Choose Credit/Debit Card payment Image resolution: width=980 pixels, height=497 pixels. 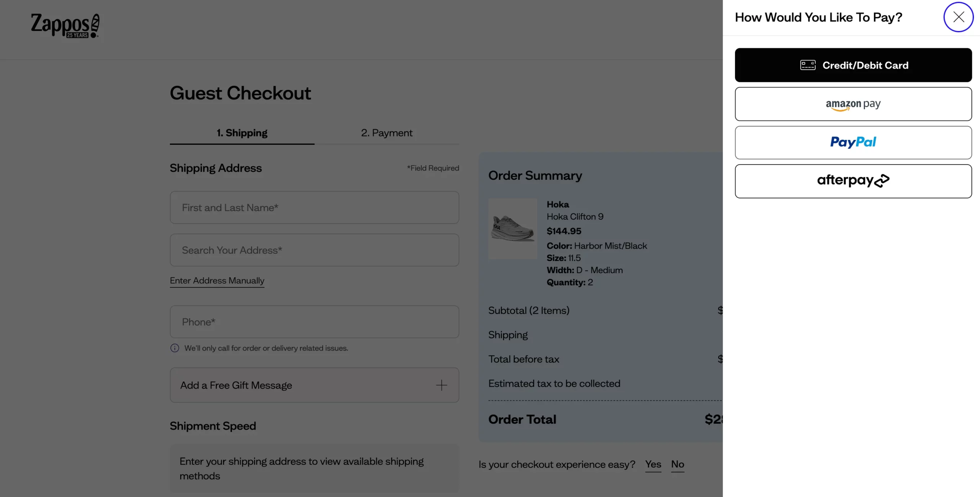pos(853,65)
